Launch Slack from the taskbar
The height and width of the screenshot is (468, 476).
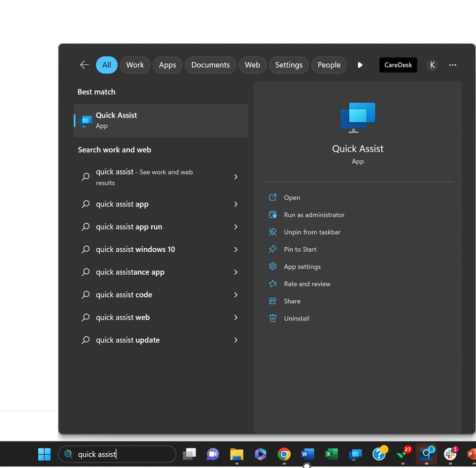pyautogui.click(x=450, y=454)
